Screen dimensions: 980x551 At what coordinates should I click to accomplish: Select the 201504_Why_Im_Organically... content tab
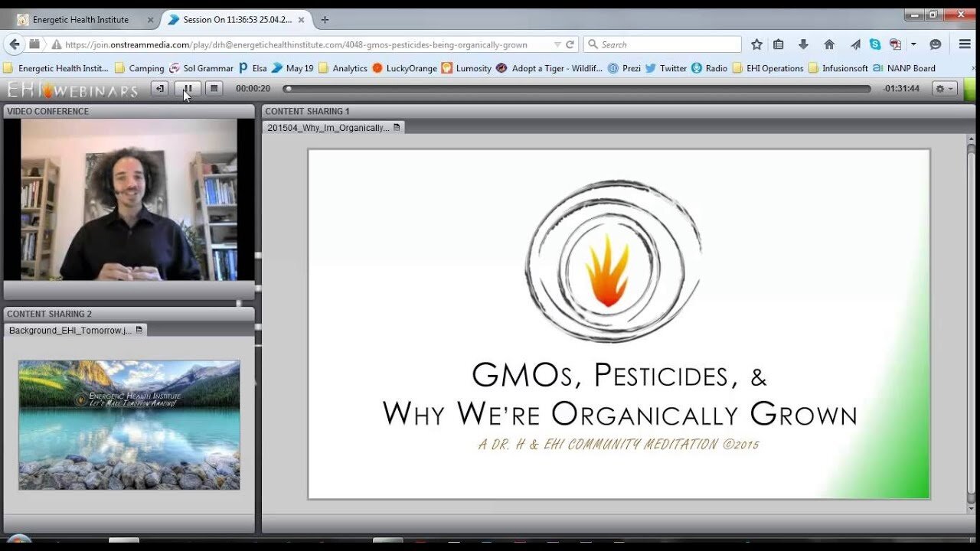(334, 128)
